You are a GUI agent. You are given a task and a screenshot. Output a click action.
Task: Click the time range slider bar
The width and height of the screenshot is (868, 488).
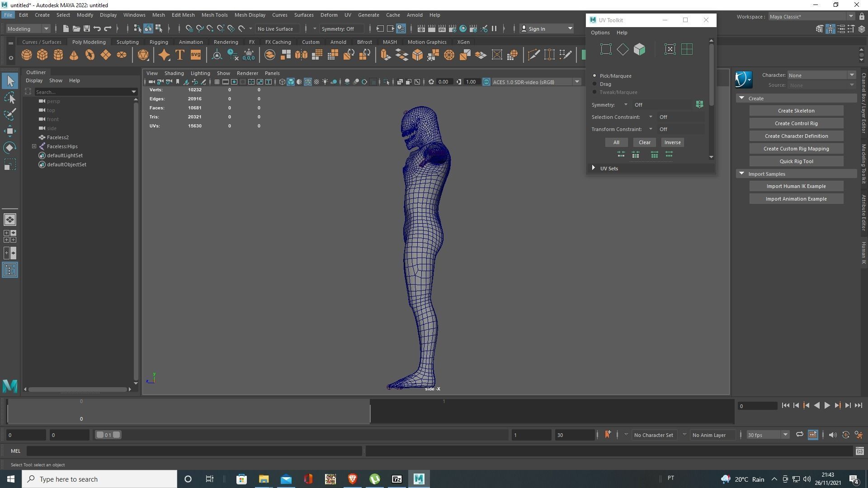point(108,435)
